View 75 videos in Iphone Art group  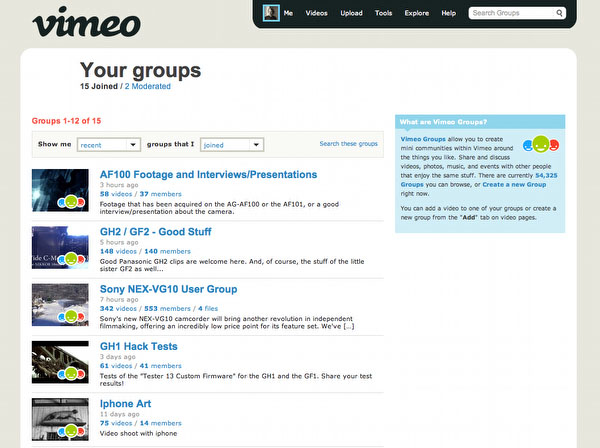pyautogui.click(x=116, y=424)
